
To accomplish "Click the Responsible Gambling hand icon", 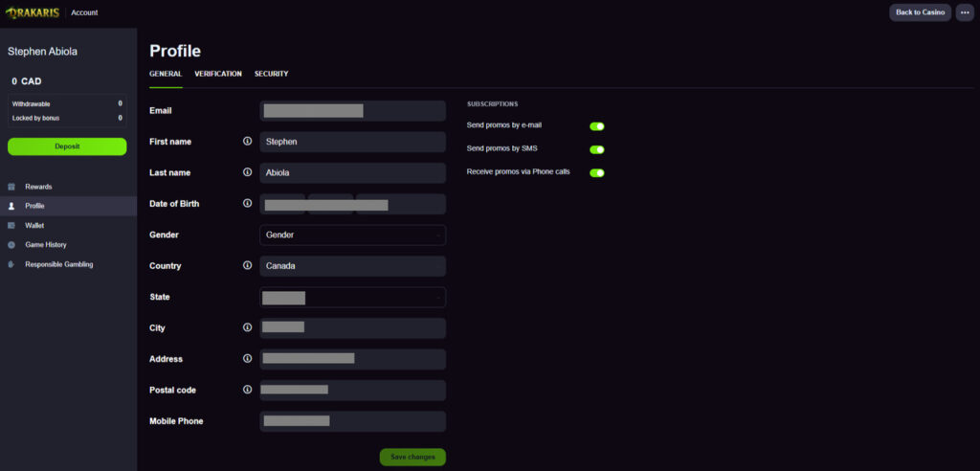I will click(11, 264).
